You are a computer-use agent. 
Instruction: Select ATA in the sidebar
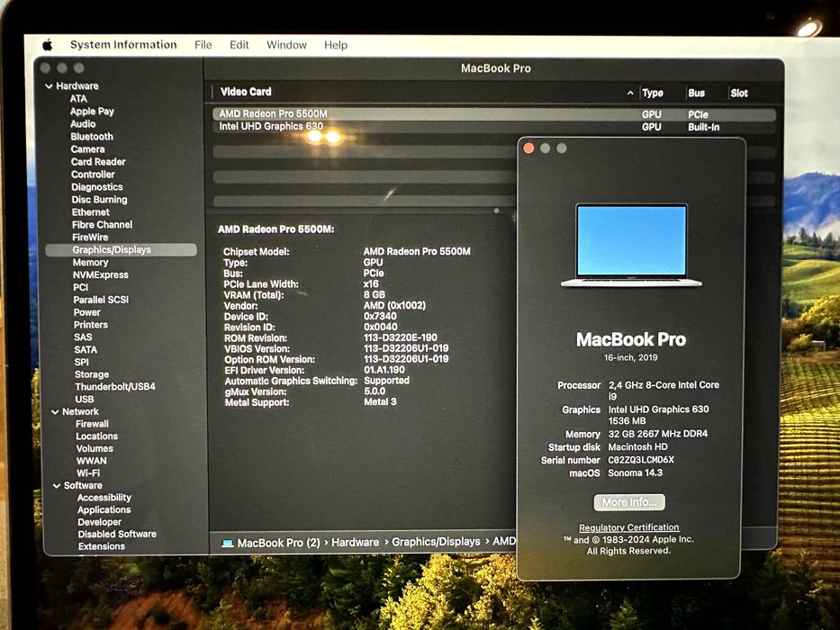pyautogui.click(x=78, y=99)
